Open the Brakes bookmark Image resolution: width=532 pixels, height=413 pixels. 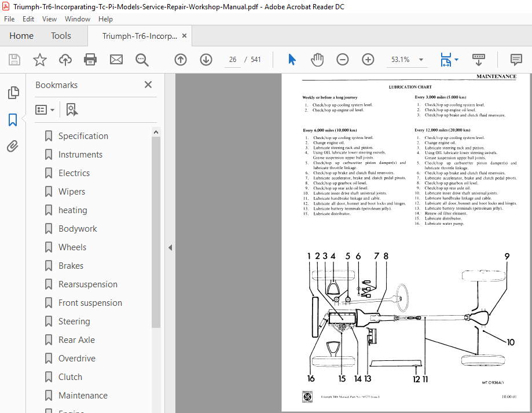71,266
